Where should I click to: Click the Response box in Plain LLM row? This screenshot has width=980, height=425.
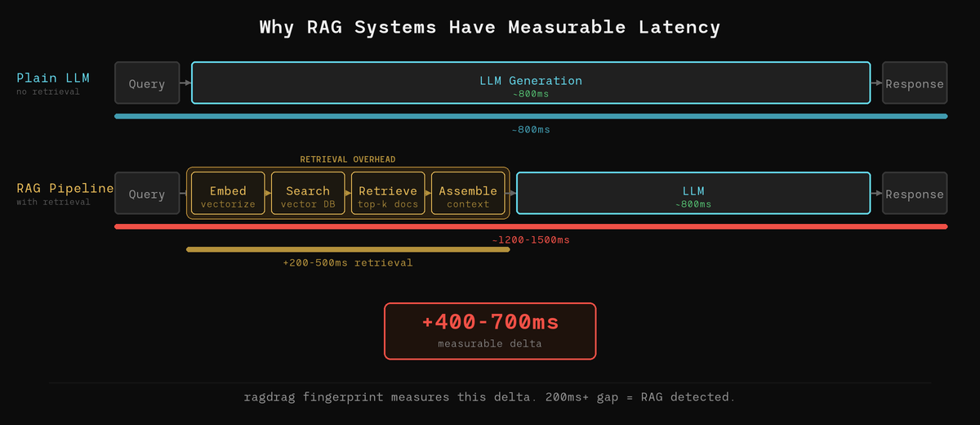tap(915, 83)
